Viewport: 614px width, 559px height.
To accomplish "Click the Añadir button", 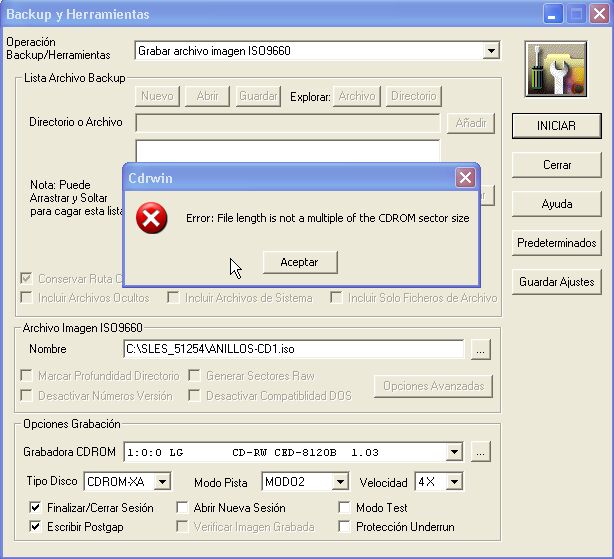I will pos(471,123).
